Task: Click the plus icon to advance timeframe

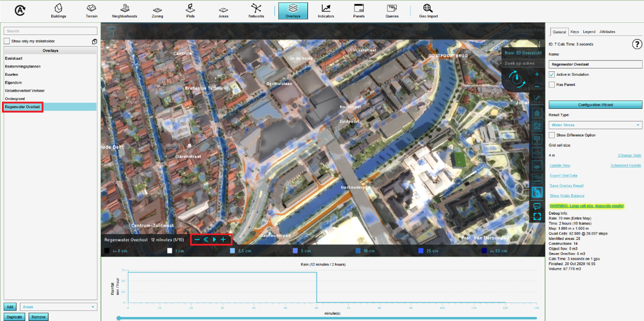Action: (x=223, y=239)
